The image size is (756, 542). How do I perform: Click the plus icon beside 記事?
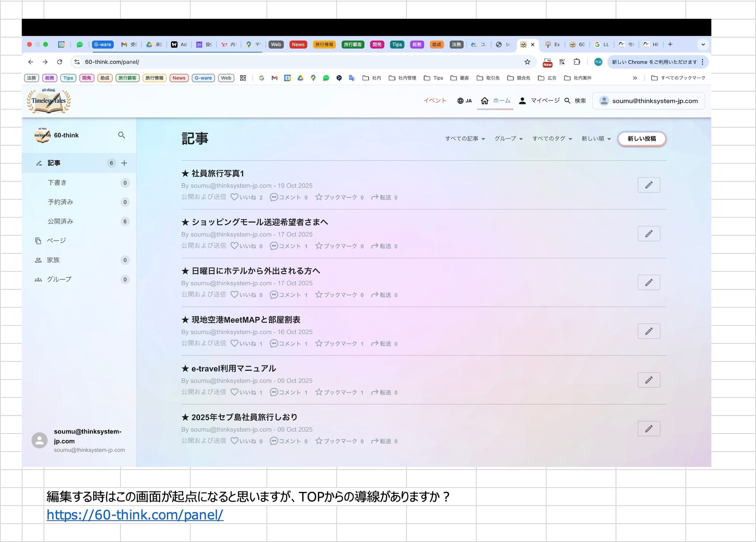coord(124,163)
